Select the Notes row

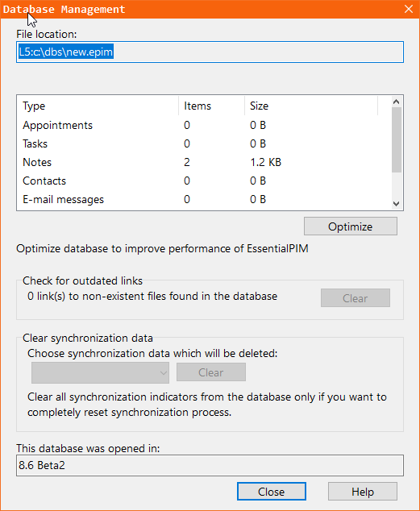204,162
